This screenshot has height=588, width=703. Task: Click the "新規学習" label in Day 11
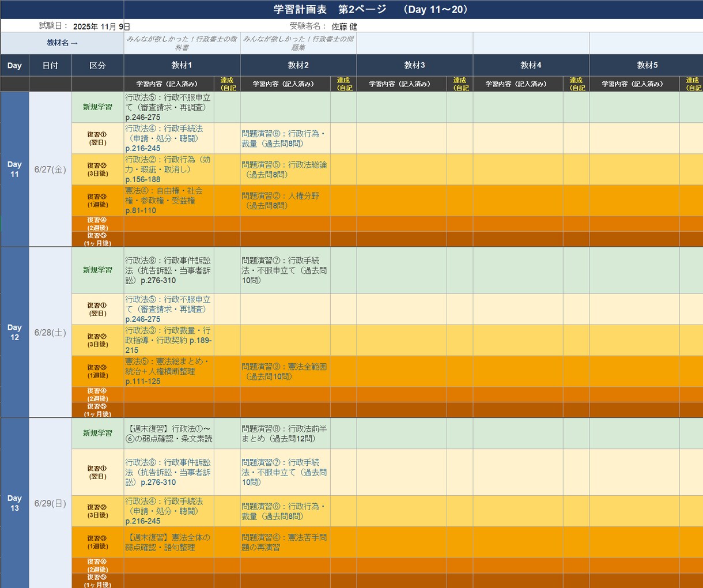(x=98, y=107)
